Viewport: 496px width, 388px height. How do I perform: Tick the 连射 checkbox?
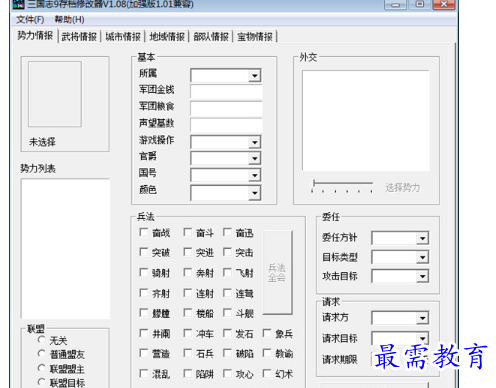click(188, 293)
